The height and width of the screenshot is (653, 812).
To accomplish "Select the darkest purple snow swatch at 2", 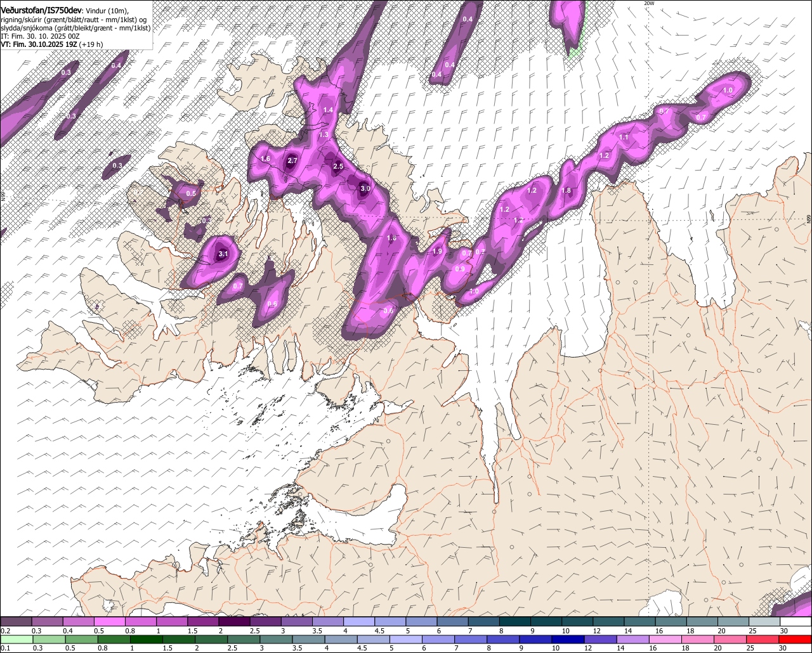I will 234,621.
